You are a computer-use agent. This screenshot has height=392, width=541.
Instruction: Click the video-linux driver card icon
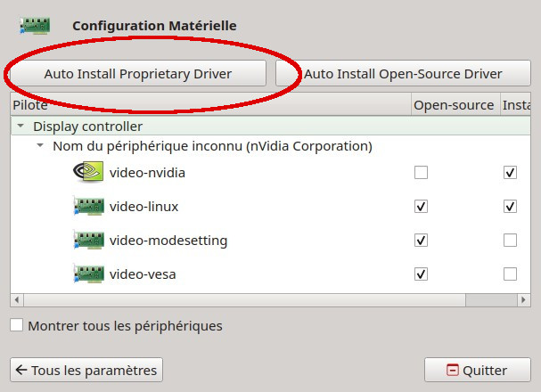click(88, 206)
